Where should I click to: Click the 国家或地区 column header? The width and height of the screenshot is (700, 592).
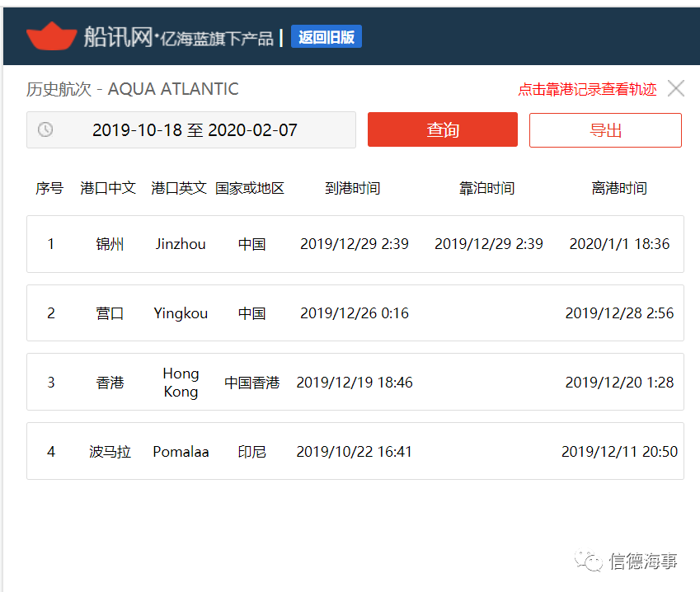(x=250, y=188)
